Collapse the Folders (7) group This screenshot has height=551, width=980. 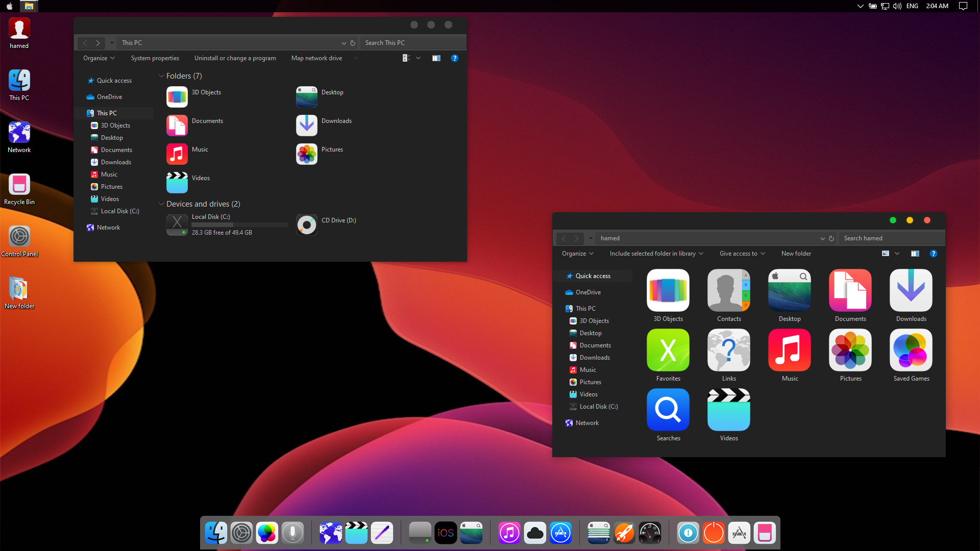click(x=161, y=76)
